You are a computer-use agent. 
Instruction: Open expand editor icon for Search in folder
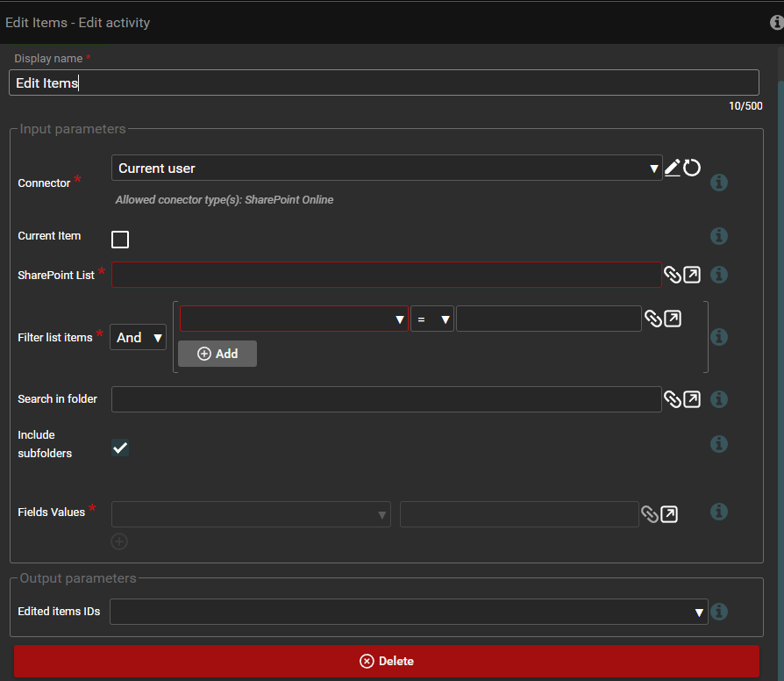click(692, 399)
